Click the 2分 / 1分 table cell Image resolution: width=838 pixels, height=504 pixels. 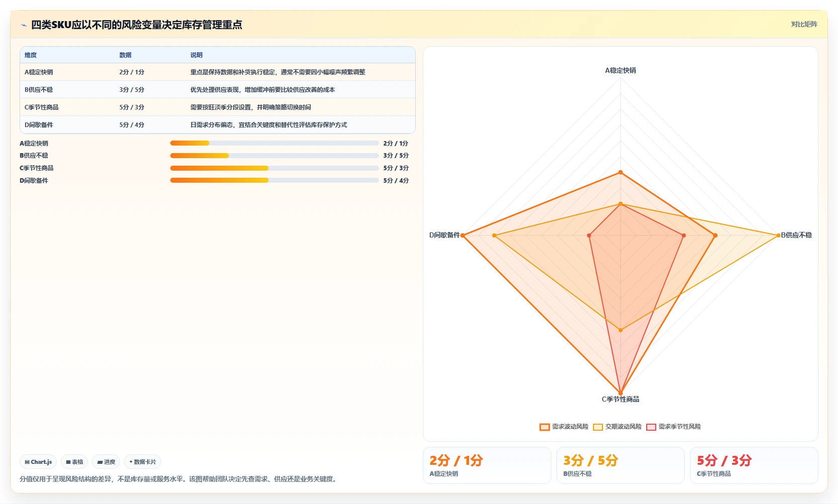[x=132, y=72]
